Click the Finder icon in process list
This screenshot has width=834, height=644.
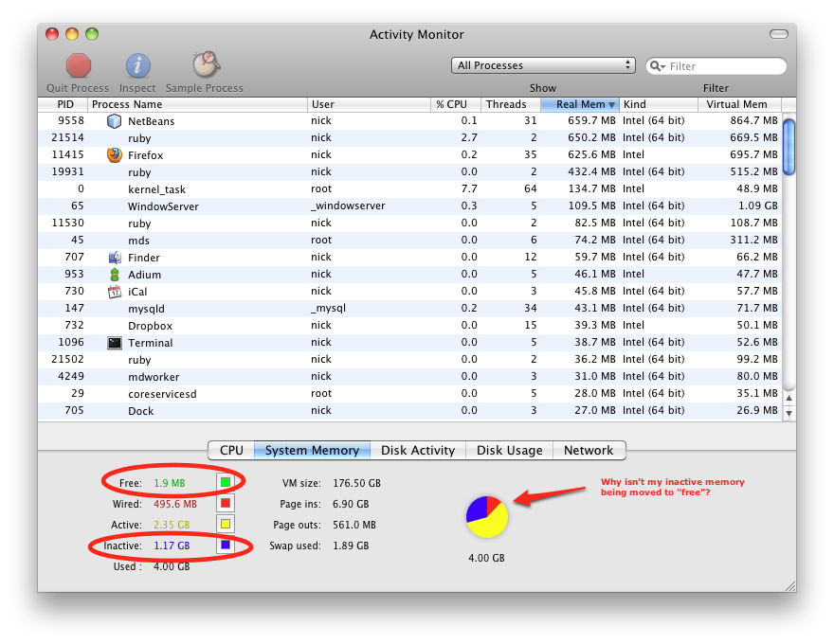tap(115, 258)
